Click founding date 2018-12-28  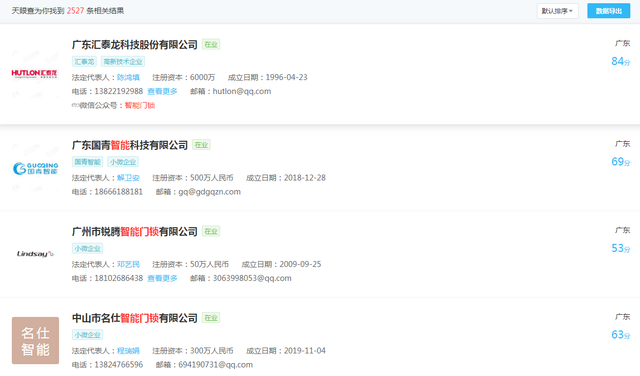(x=304, y=178)
